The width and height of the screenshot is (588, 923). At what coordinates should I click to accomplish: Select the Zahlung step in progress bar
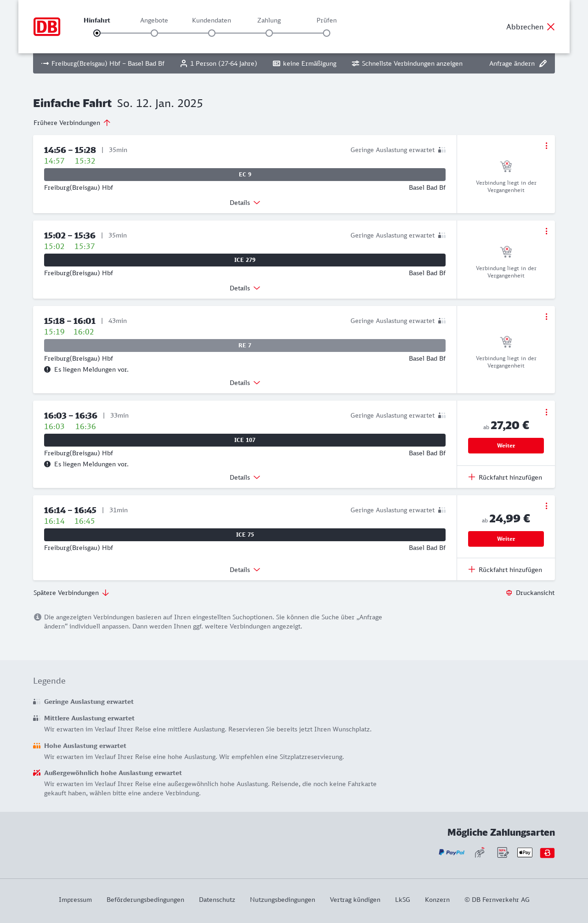(x=269, y=33)
